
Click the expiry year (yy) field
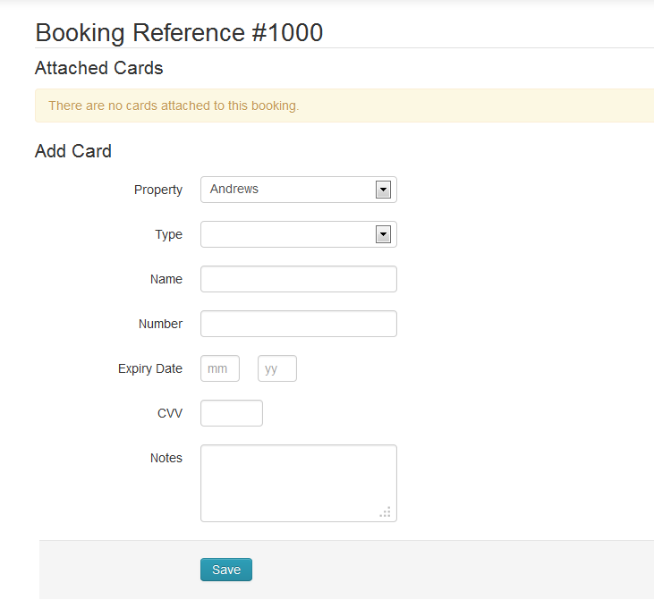(277, 369)
